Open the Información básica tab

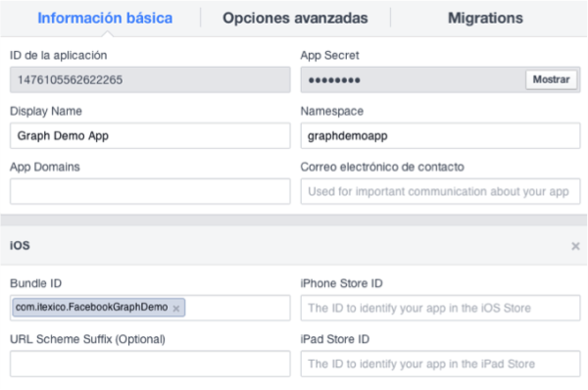tap(105, 18)
